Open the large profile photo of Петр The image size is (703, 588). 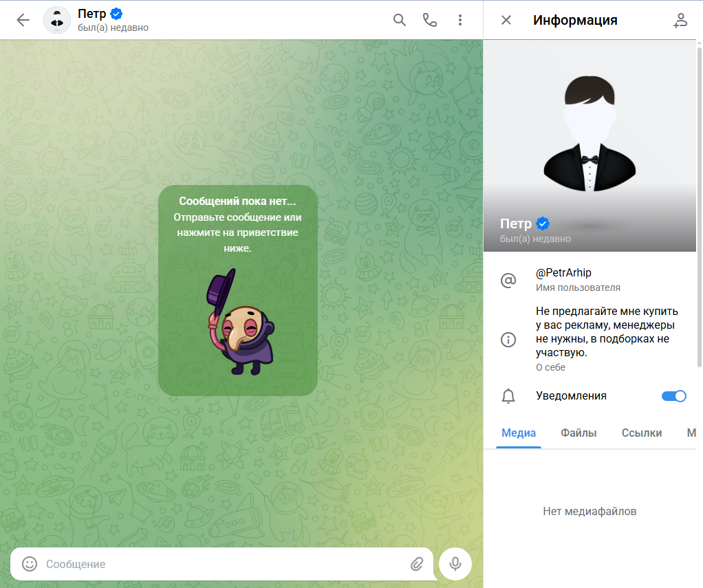point(590,146)
